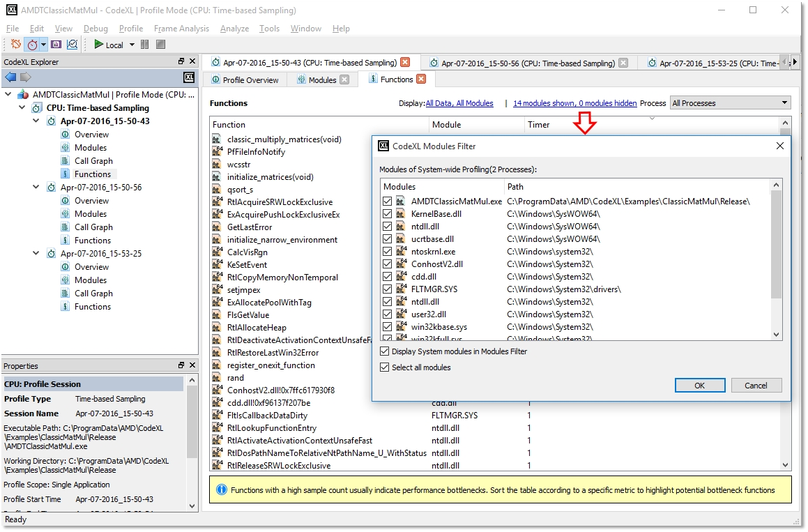This screenshot has width=808, height=532.
Task: Collapse Apr-07-2016_15-50-56 tree node
Action: [36, 187]
